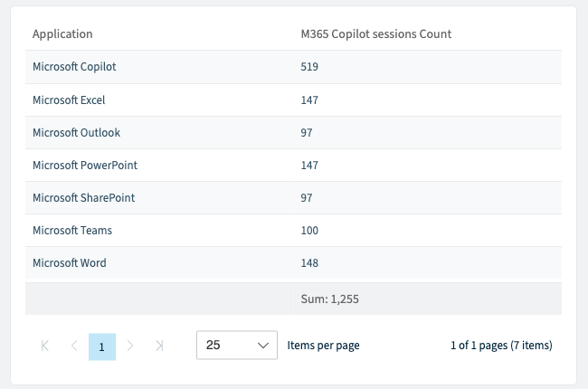
Task: Select the Microsoft Outlook cell
Action: point(77,133)
